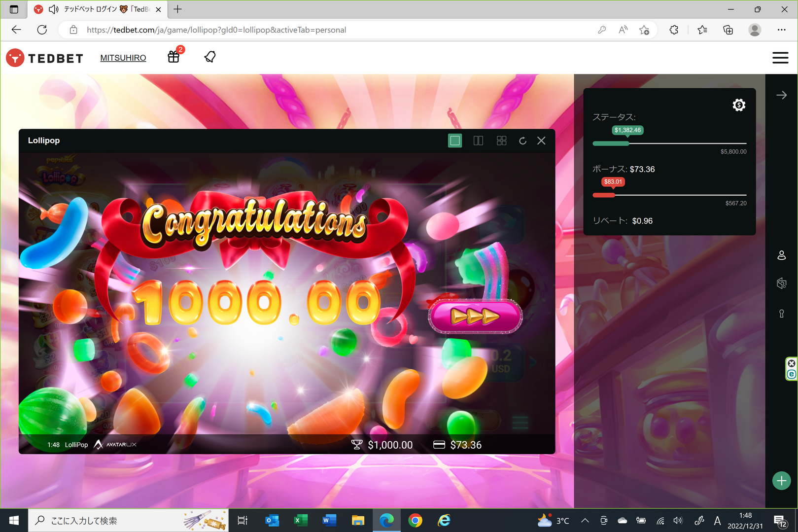Open read aloud icon in address bar

[623, 30]
